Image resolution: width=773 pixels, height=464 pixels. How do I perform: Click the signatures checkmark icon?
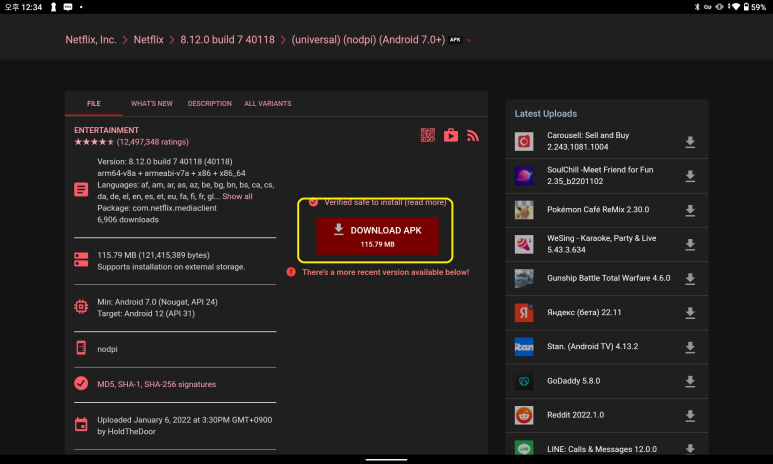pos(81,383)
